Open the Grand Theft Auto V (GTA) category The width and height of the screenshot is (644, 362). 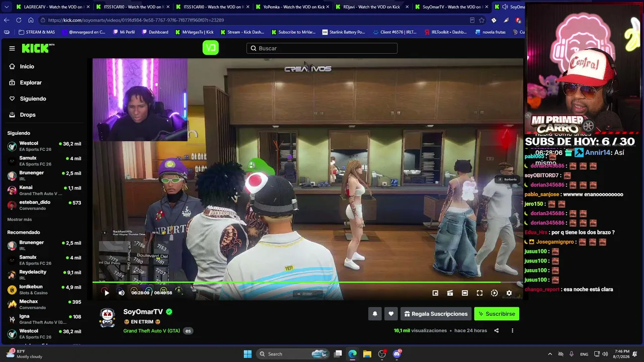pyautogui.click(x=151, y=331)
